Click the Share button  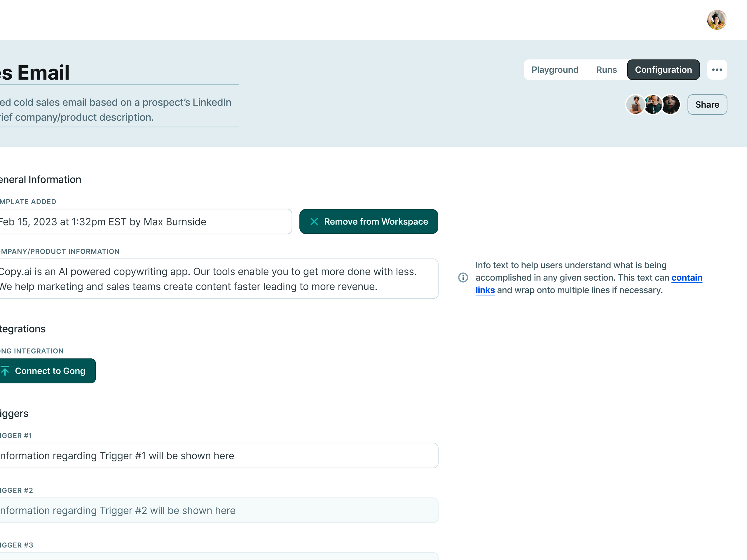point(707,105)
